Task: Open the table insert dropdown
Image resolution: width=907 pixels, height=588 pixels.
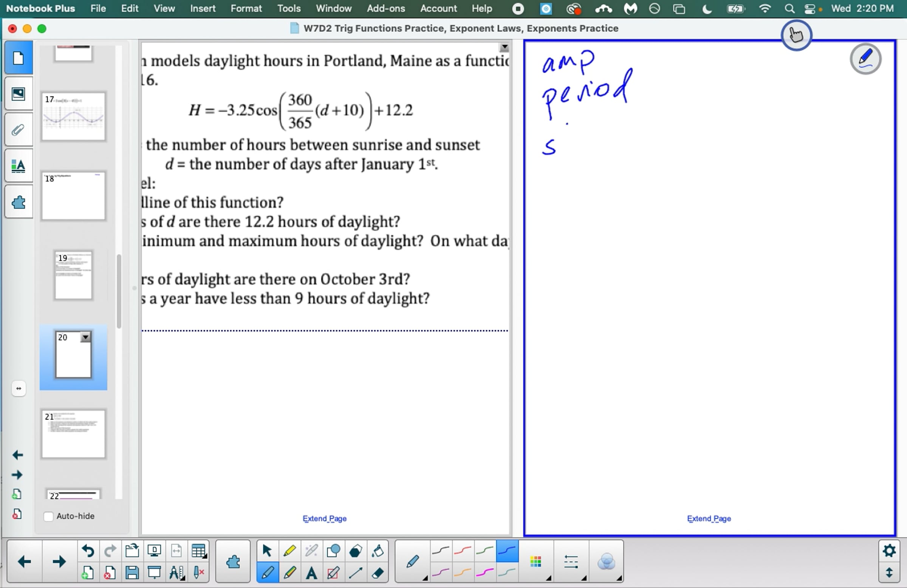Action: click(199, 551)
